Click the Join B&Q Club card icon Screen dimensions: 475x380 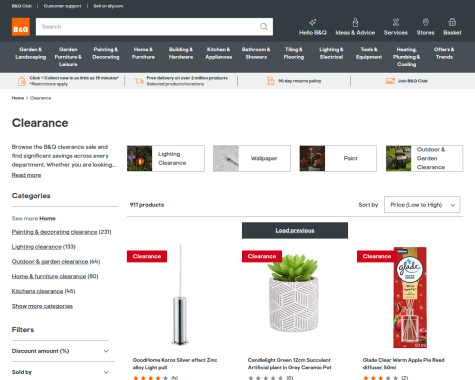tap(390, 81)
